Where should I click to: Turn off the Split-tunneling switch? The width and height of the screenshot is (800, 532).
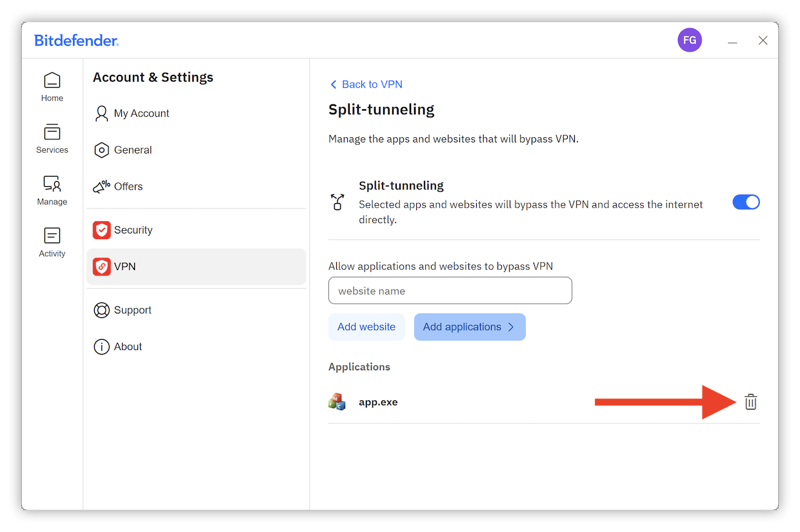tap(746, 202)
